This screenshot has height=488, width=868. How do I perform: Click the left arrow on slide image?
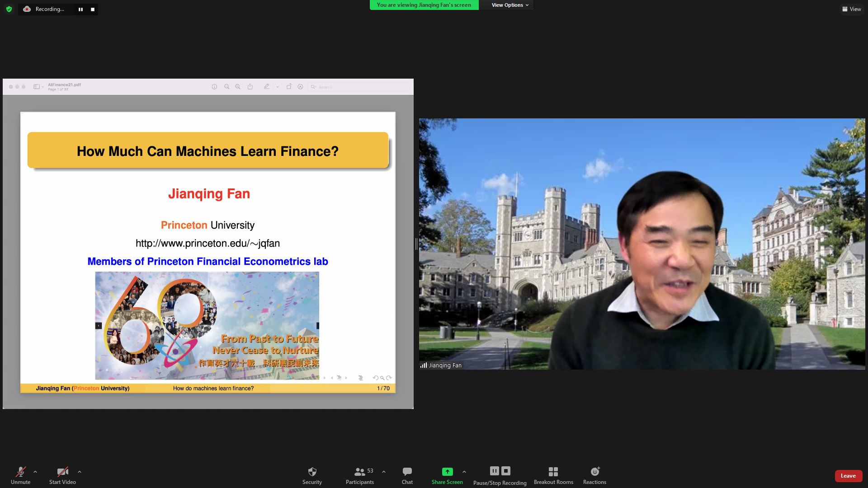click(99, 325)
